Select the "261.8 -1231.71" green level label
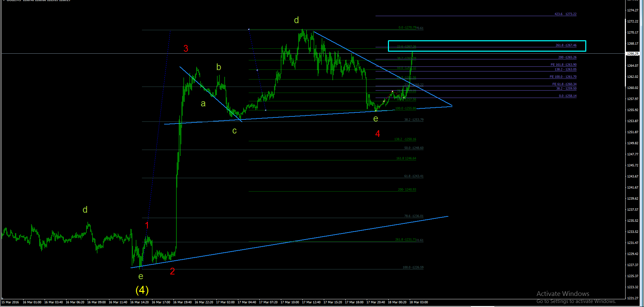 point(405,240)
